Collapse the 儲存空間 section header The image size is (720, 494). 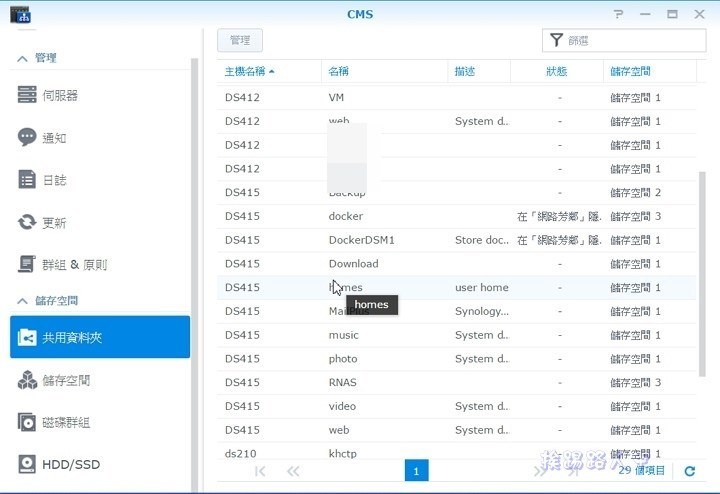tap(23, 301)
